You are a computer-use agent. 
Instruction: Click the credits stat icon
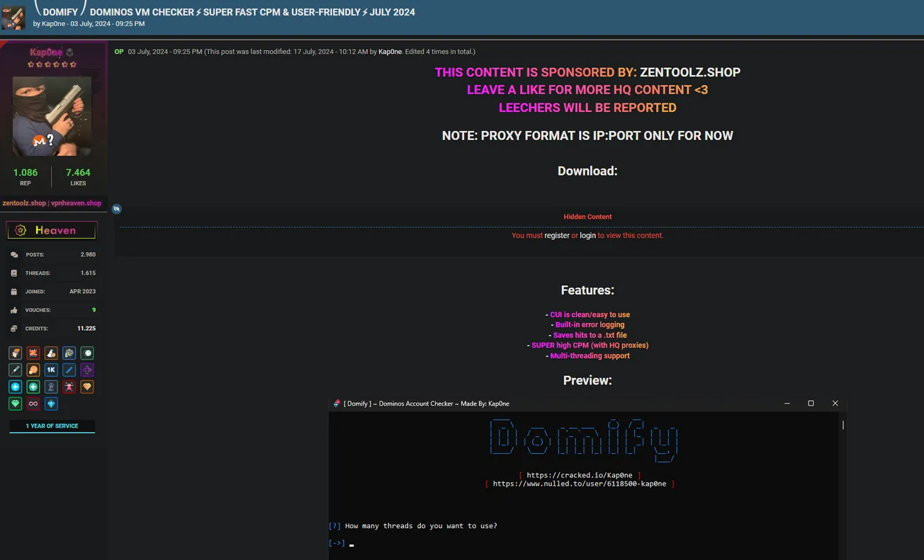[15, 328]
